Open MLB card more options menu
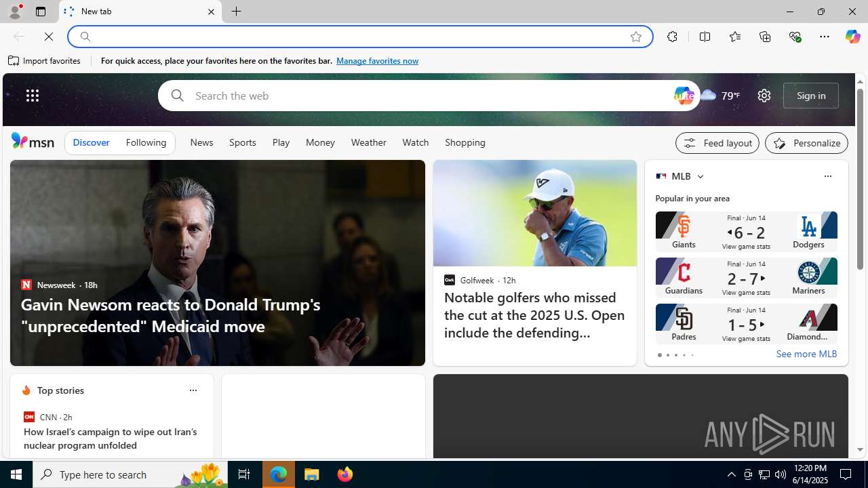The image size is (868, 488). [827, 176]
